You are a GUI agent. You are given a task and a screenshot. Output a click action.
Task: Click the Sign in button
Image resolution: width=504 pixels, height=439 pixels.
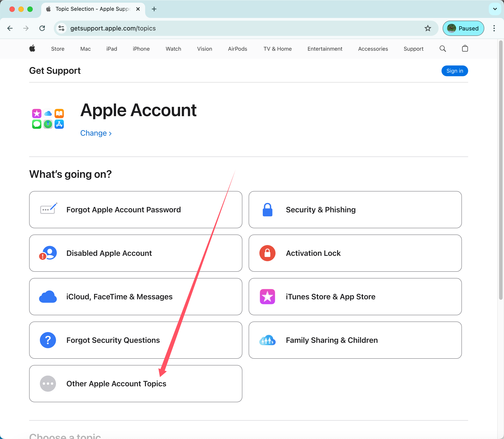click(x=454, y=71)
